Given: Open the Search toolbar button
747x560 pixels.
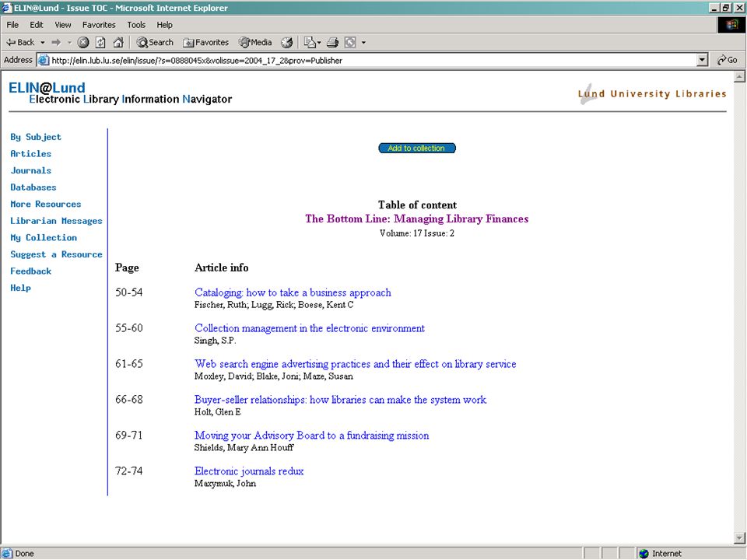Looking at the screenshot, I should point(154,42).
